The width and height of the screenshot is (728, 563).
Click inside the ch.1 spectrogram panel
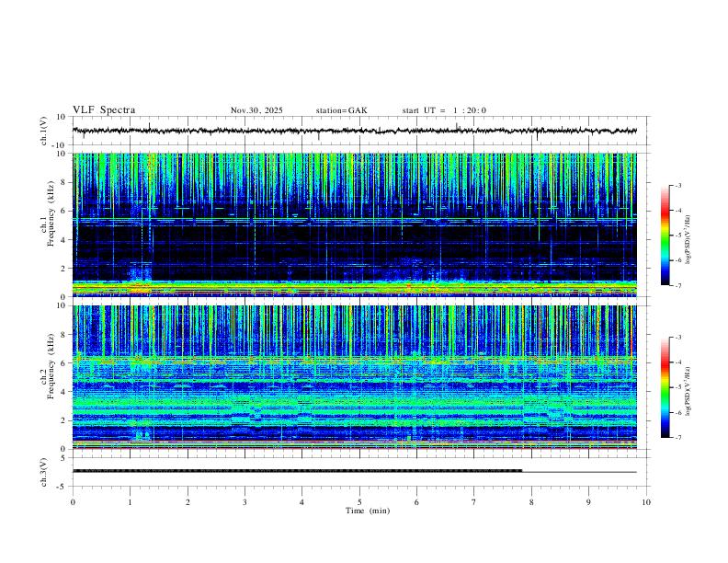click(x=355, y=224)
